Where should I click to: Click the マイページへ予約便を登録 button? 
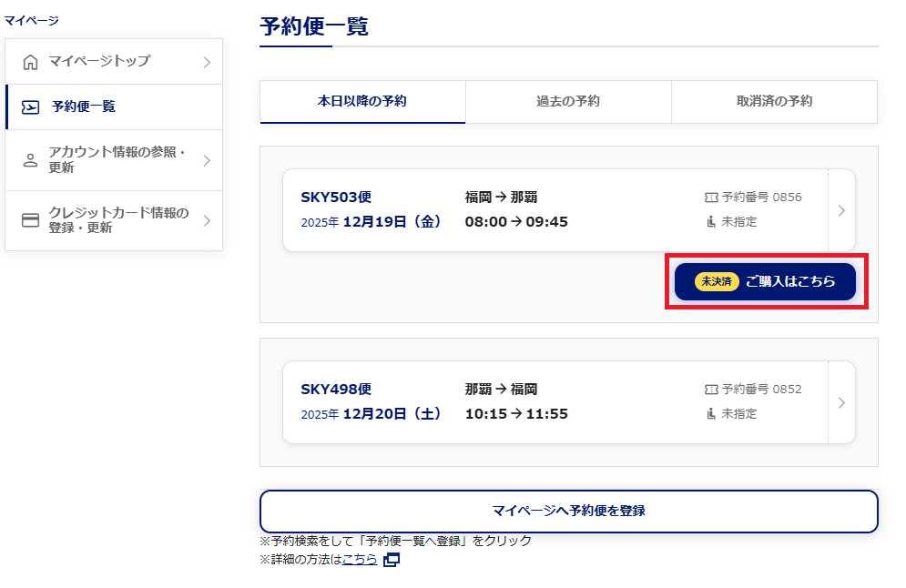pos(568,511)
